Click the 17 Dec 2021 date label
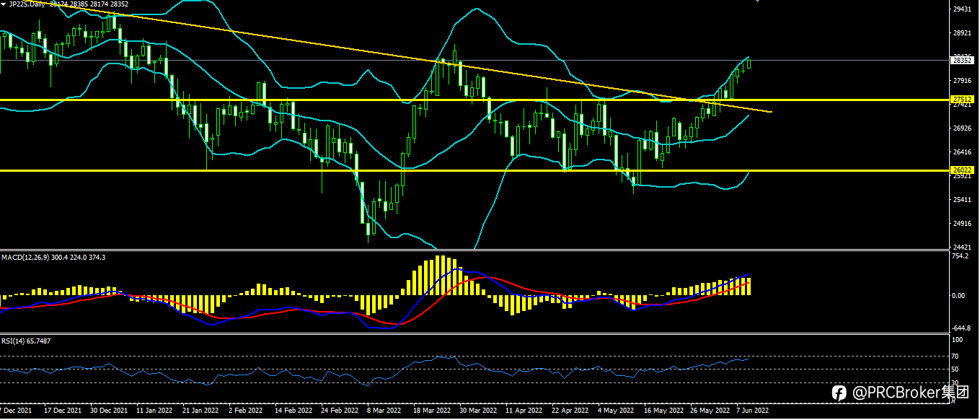This screenshot has height=420, width=980. pyautogui.click(x=62, y=410)
